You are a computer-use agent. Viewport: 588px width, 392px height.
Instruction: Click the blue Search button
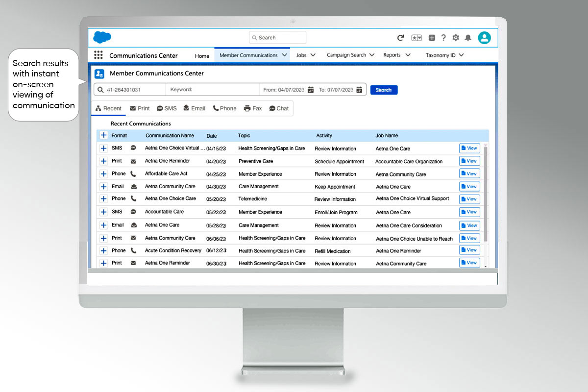click(384, 90)
